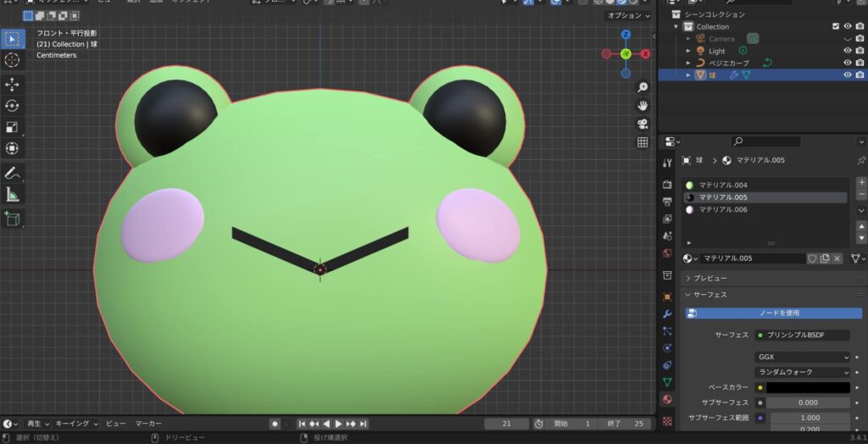The image size is (868, 444).
Task: Open the 再生 playback menu
Action: pos(37,424)
